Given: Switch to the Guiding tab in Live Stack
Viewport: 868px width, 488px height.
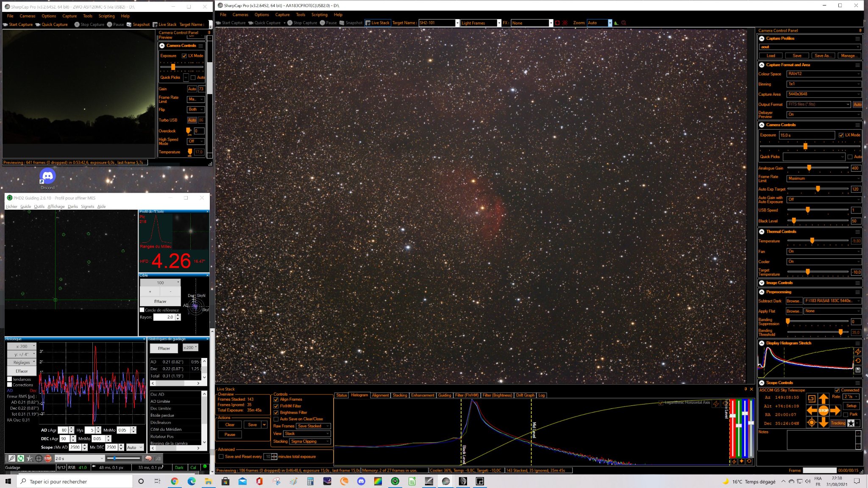Looking at the screenshot, I should tap(444, 395).
